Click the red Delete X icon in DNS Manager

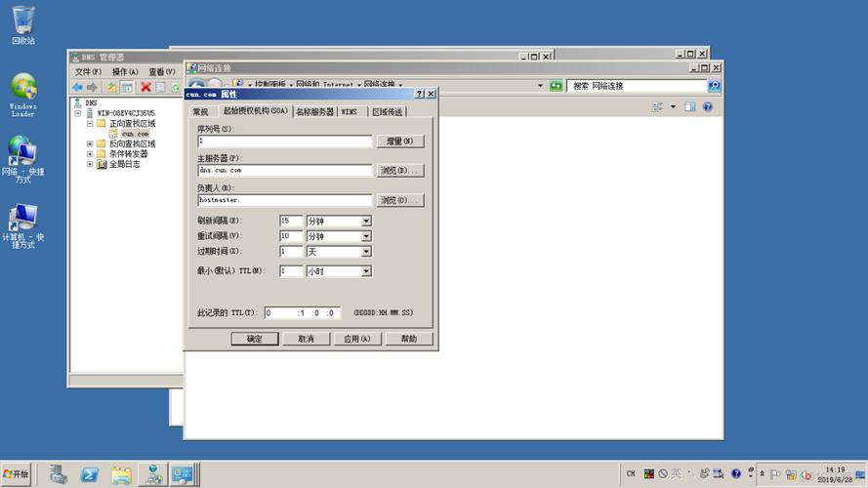coord(145,87)
